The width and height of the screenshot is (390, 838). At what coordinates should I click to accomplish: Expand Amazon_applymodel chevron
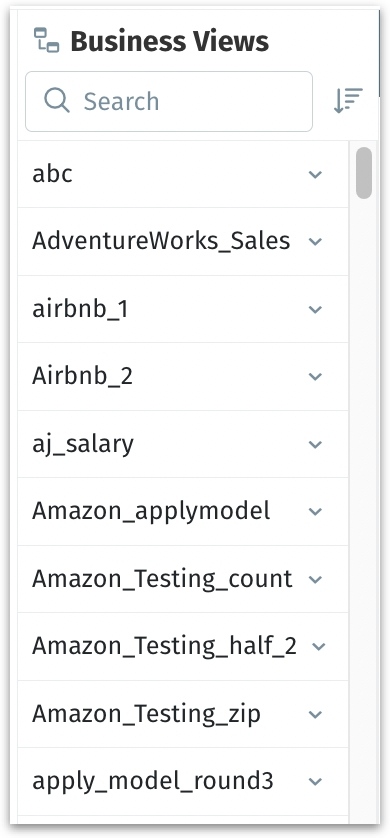(316, 511)
